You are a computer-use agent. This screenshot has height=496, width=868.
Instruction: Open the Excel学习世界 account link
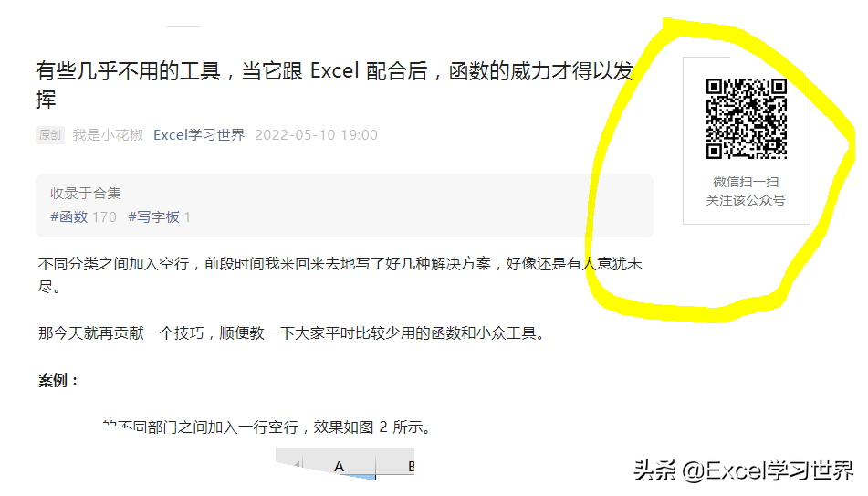pos(199,134)
